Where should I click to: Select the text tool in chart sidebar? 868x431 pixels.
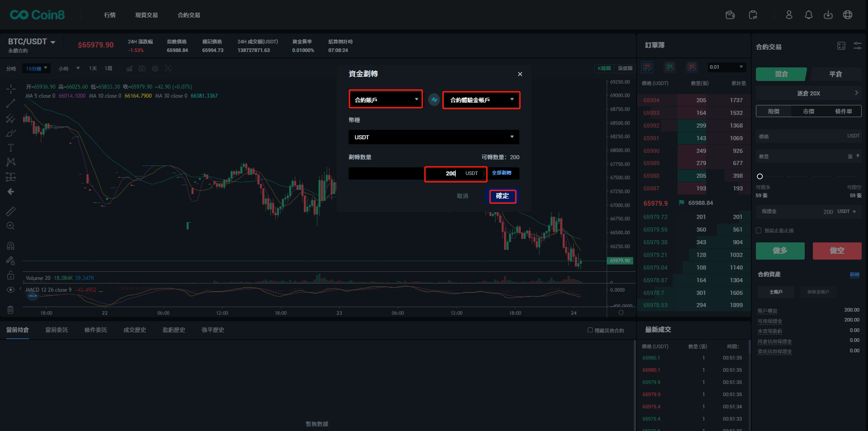tap(11, 148)
